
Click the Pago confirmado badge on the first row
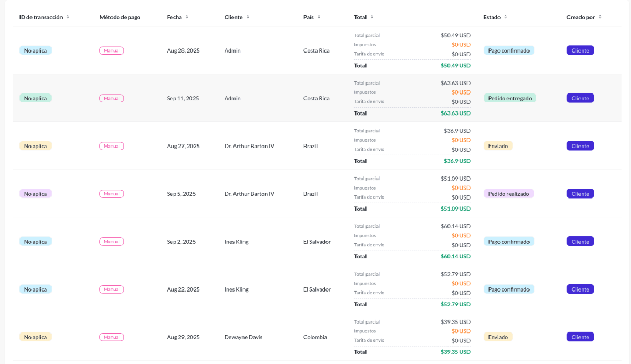pos(508,50)
